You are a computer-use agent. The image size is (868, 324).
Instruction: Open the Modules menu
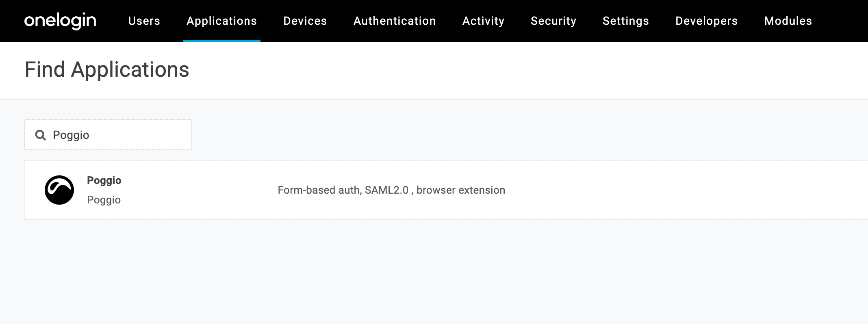788,21
